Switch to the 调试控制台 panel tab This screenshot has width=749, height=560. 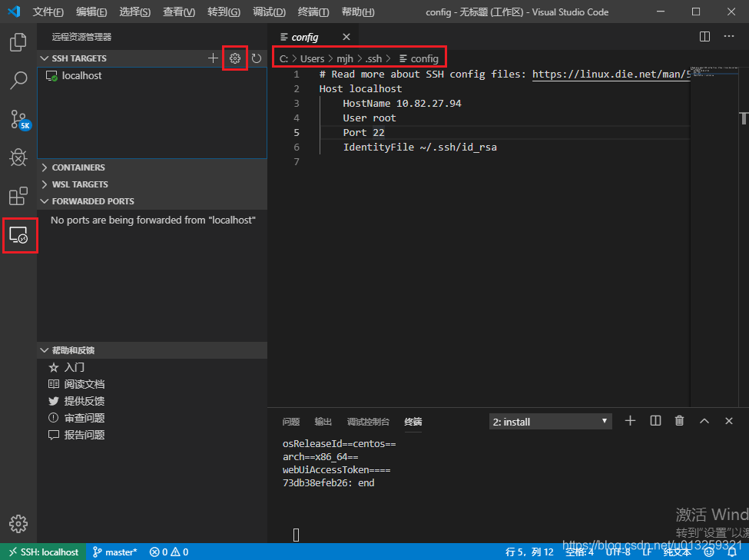368,422
